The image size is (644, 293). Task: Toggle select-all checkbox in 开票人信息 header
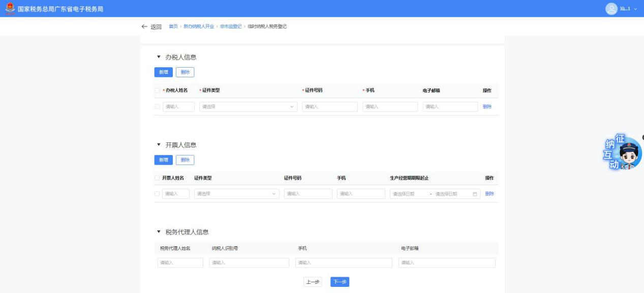[x=157, y=178]
